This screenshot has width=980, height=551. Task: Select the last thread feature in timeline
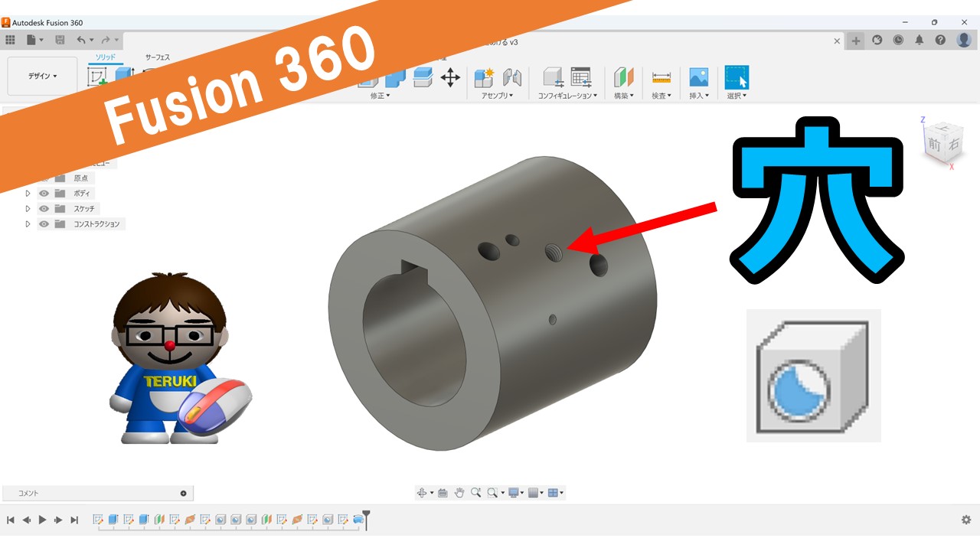[x=358, y=520]
